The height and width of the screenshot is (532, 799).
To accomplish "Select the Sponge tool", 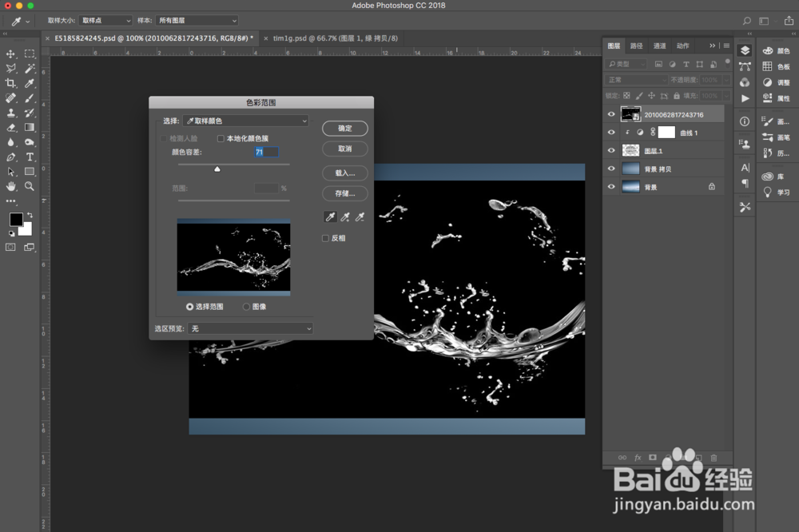I will point(30,142).
